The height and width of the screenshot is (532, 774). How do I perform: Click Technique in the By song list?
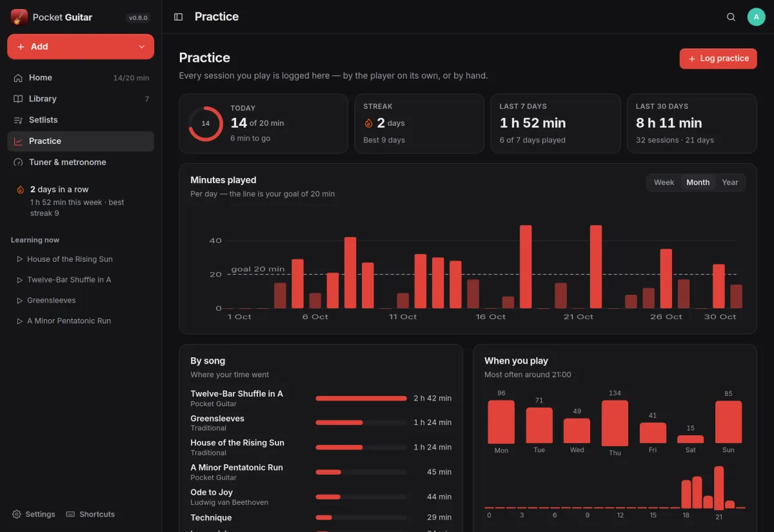[211, 518]
